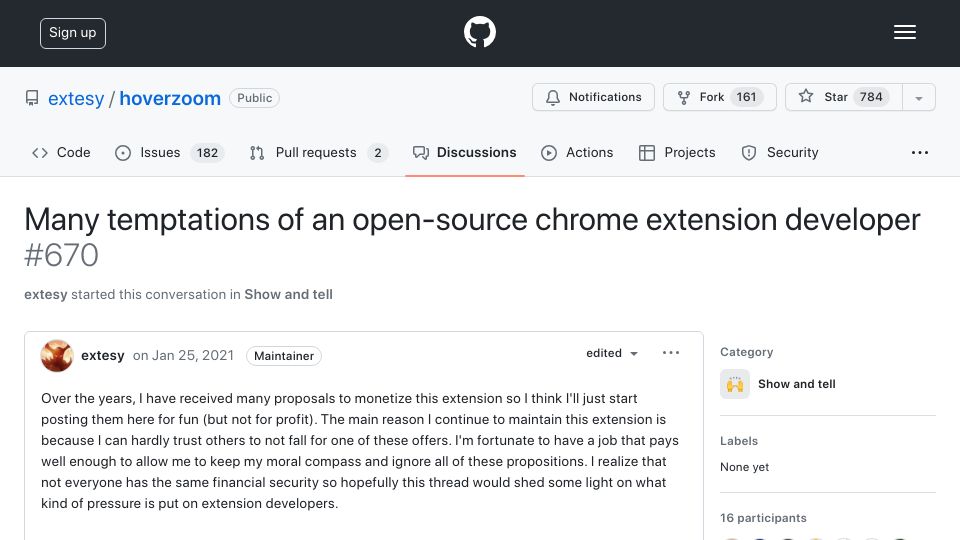Click the repository book icon
The image size is (960, 540).
pos(32,98)
